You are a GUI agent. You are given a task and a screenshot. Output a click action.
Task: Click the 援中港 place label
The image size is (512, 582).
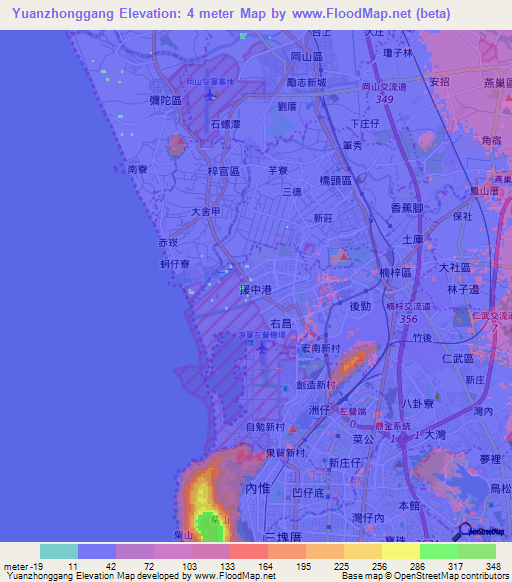tap(255, 290)
